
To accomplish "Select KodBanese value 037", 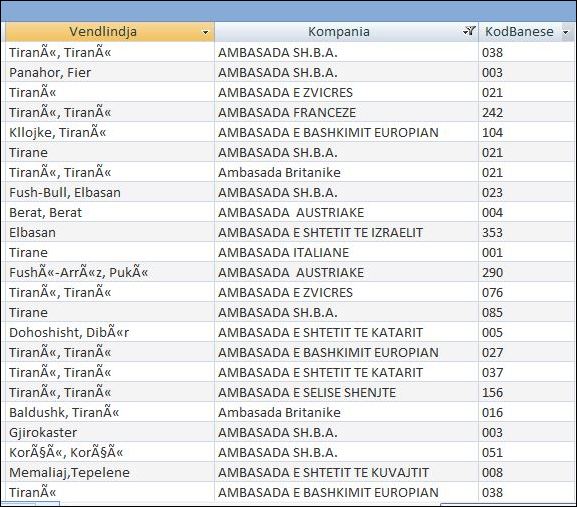I will (x=525, y=372).
